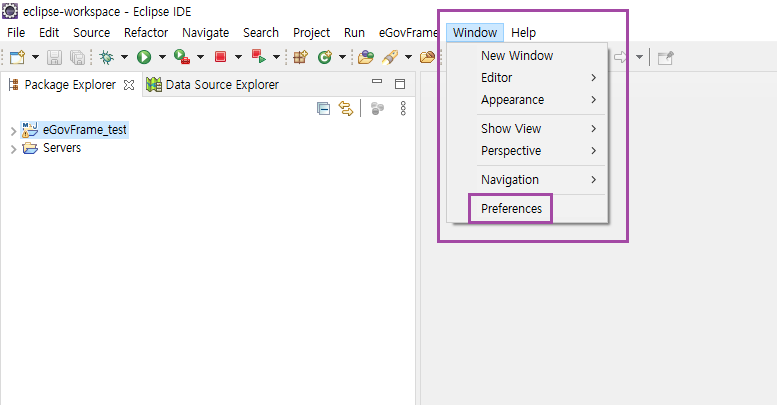Open the Navigation submenu
777x405 pixels.
527,179
